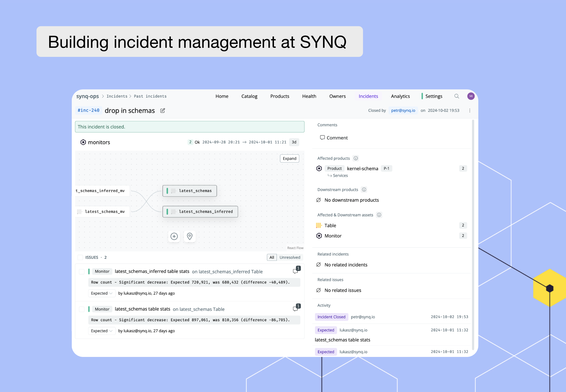This screenshot has width=566, height=392.
Task: Open the comment bubble on latest_schemas_inferred issue
Action: point(295,271)
